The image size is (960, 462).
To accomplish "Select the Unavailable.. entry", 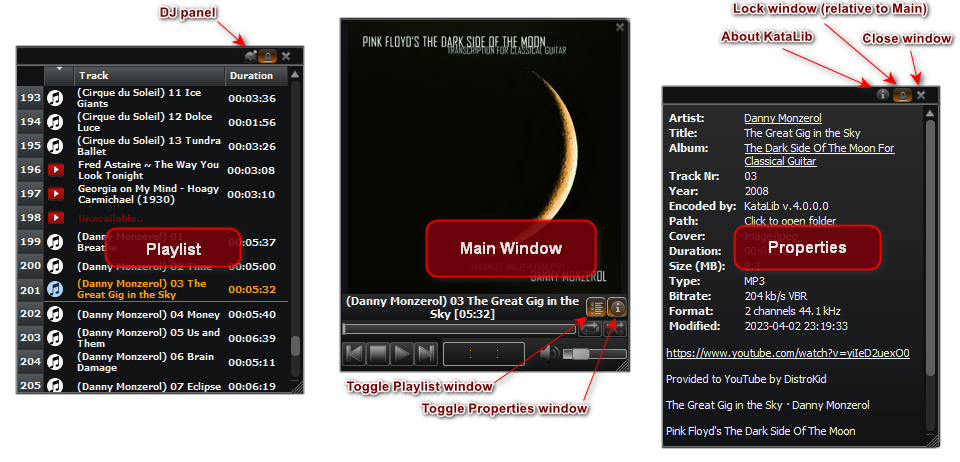I will [110, 218].
